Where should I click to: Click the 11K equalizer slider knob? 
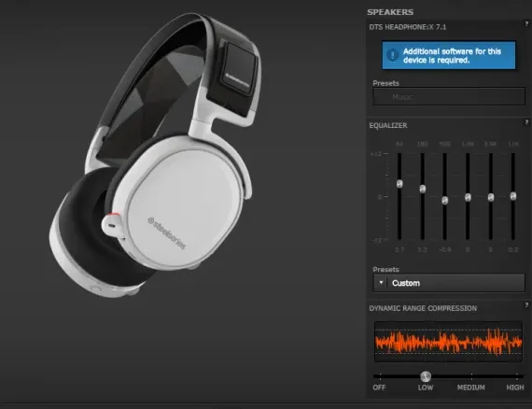(x=513, y=196)
